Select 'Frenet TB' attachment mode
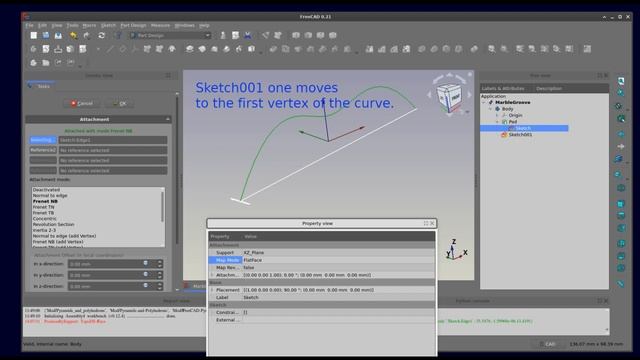The height and width of the screenshot is (360, 640). coord(43,213)
